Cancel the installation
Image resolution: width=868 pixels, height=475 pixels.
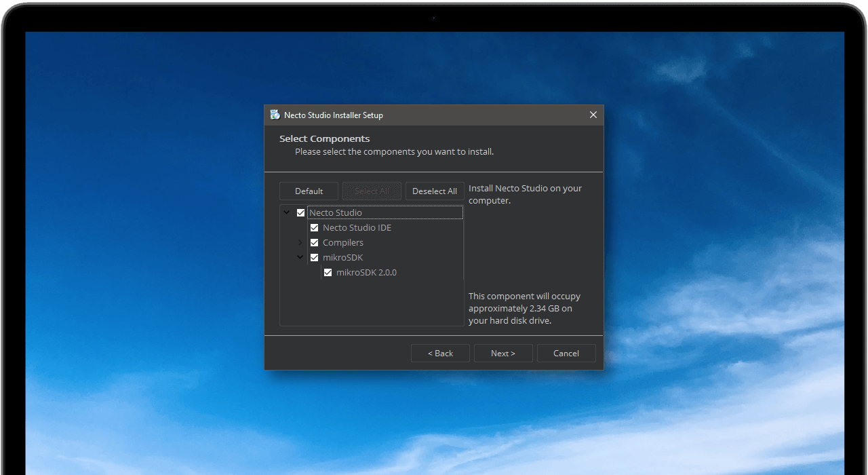pos(566,353)
